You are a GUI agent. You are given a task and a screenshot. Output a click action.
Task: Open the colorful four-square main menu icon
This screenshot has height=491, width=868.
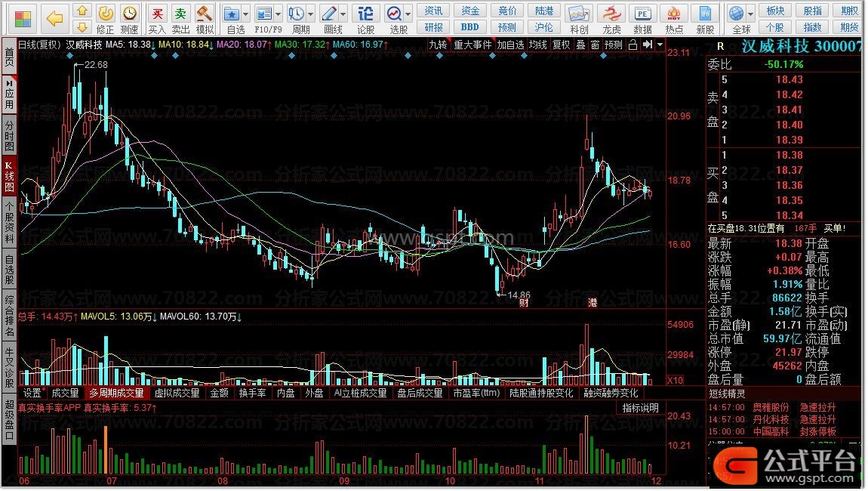point(22,18)
